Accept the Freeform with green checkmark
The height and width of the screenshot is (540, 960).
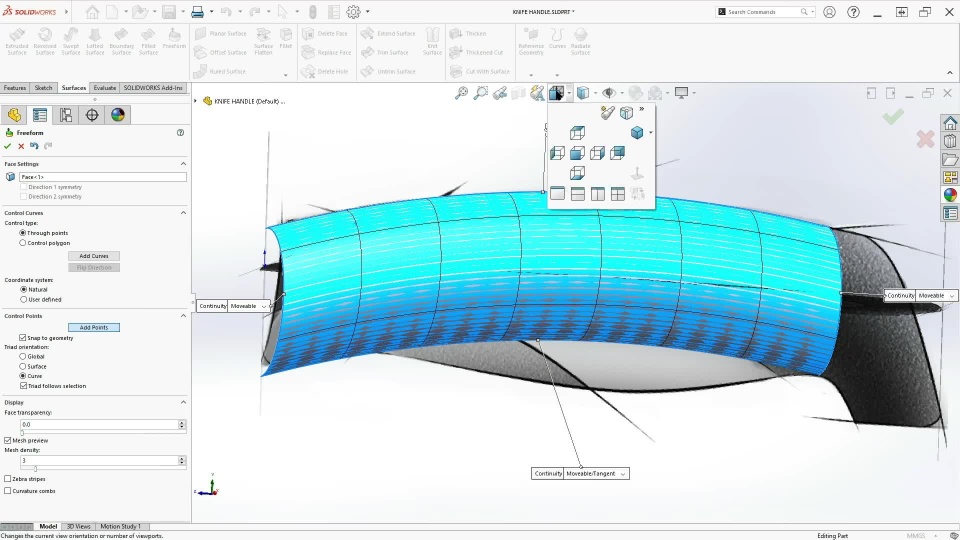tap(7, 146)
